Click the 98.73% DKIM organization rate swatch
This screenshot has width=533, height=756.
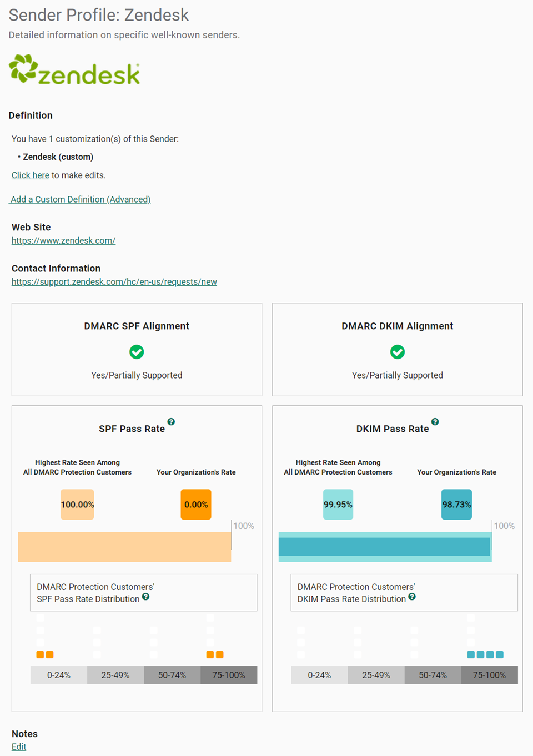coord(456,505)
